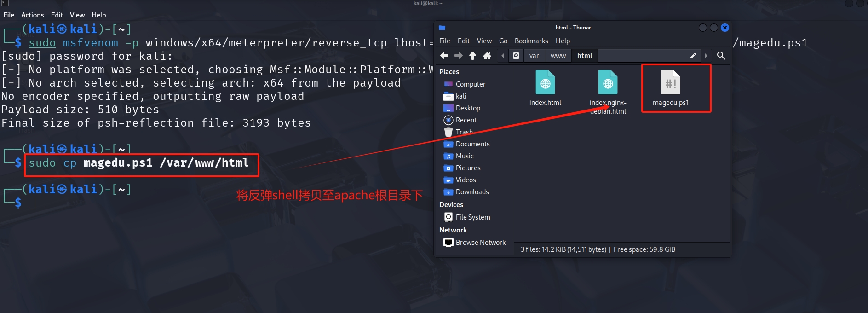
Task: Open Trash in Places sidebar
Action: pos(458,132)
